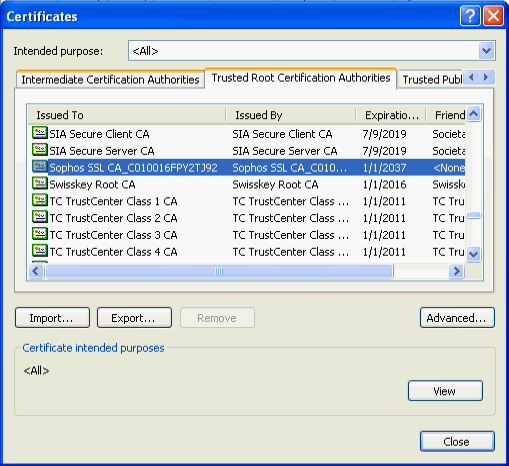Click the Export... button

click(x=134, y=318)
